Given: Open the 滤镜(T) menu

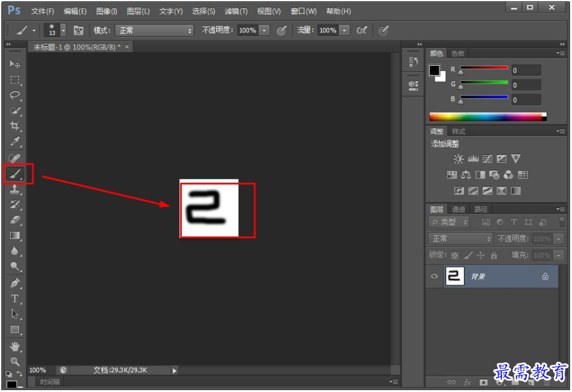Looking at the screenshot, I should pos(236,11).
